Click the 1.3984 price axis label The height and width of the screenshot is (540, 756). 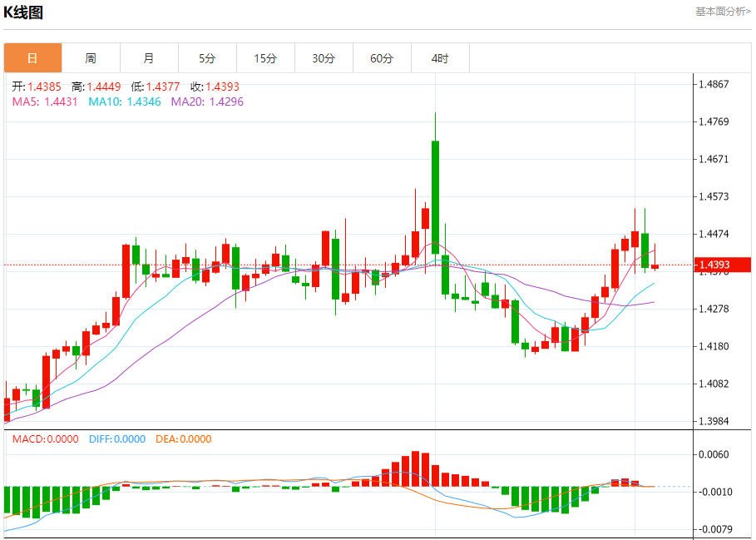[x=714, y=421]
